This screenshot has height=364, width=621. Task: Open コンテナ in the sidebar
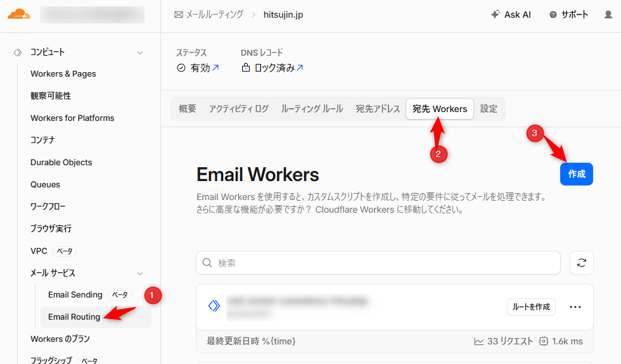pyautogui.click(x=42, y=140)
